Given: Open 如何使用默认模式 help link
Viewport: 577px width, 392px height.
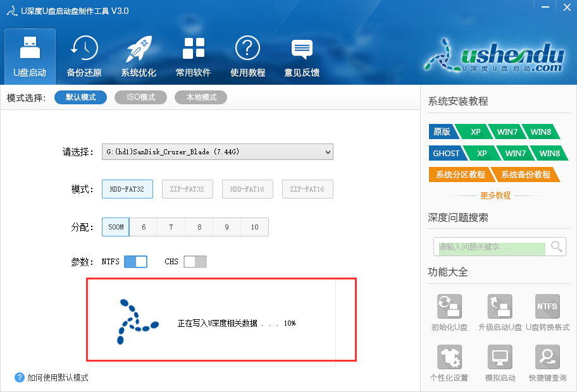Looking at the screenshot, I should [x=58, y=377].
